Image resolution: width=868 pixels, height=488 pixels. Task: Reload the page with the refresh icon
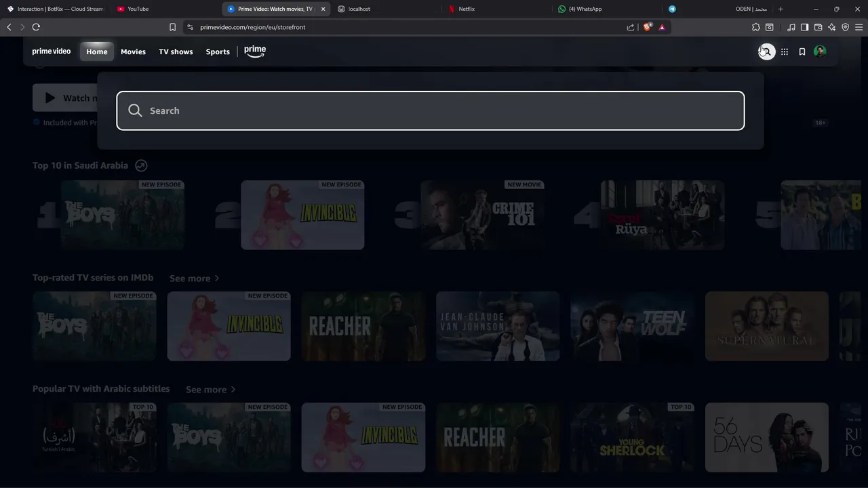[x=36, y=27]
